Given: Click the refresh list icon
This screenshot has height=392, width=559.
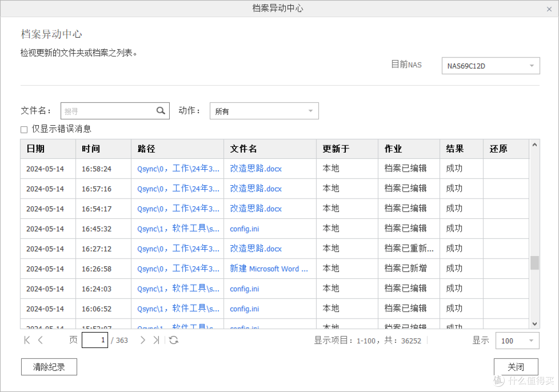Looking at the screenshot, I should point(173,340).
